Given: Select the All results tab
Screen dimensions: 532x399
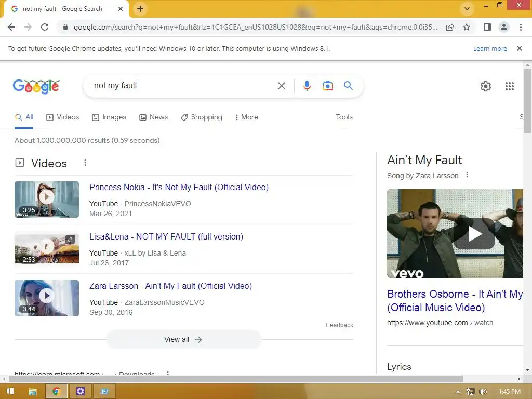Looking at the screenshot, I should pos(24,117).
